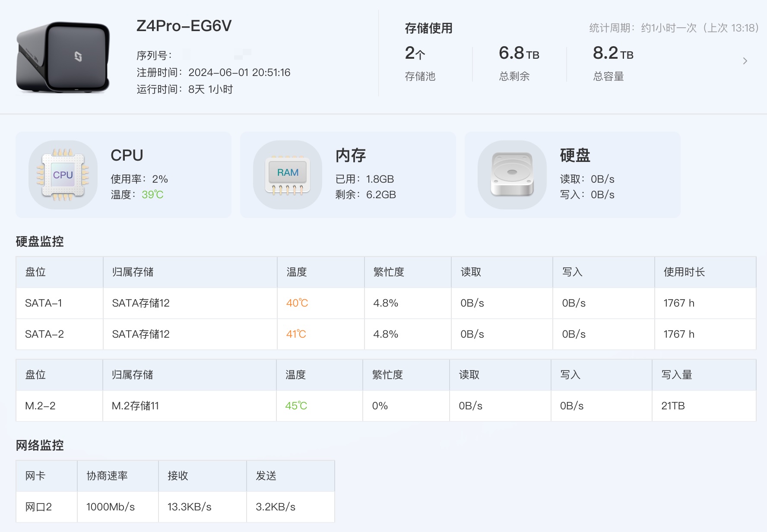Viewport: 767px width, 532px height.
Task: Click the 41℃ temperature for SATA-2
Action: click(x=296, y=334)
